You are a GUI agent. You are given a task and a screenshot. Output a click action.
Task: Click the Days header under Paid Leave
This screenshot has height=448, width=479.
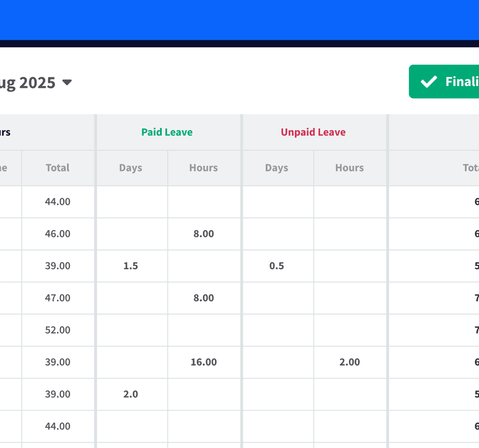pyautogui.click(x=131, y=168)
